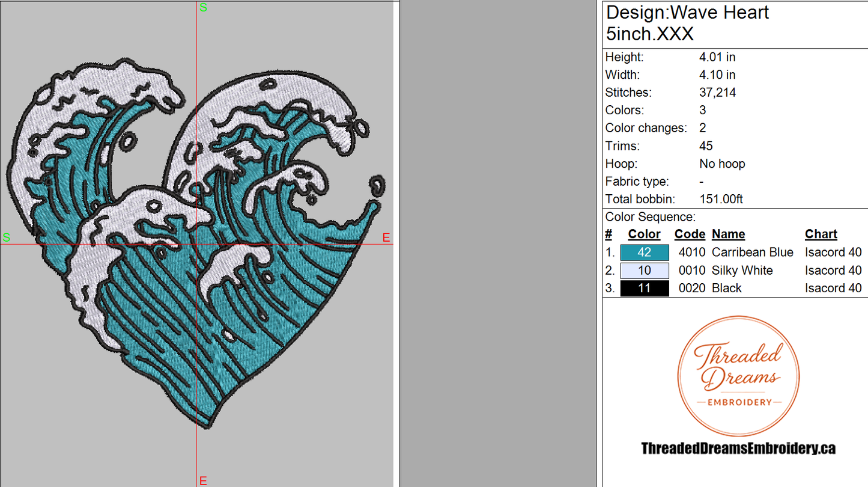Click the green 'S' marker at top
Viewport: 868px width, 487px height.
203,8
